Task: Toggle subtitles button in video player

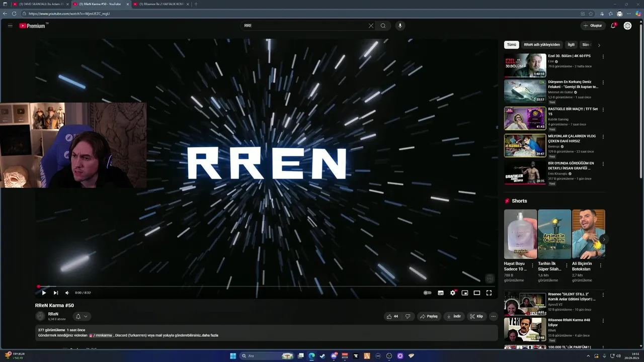Action: 441,293
